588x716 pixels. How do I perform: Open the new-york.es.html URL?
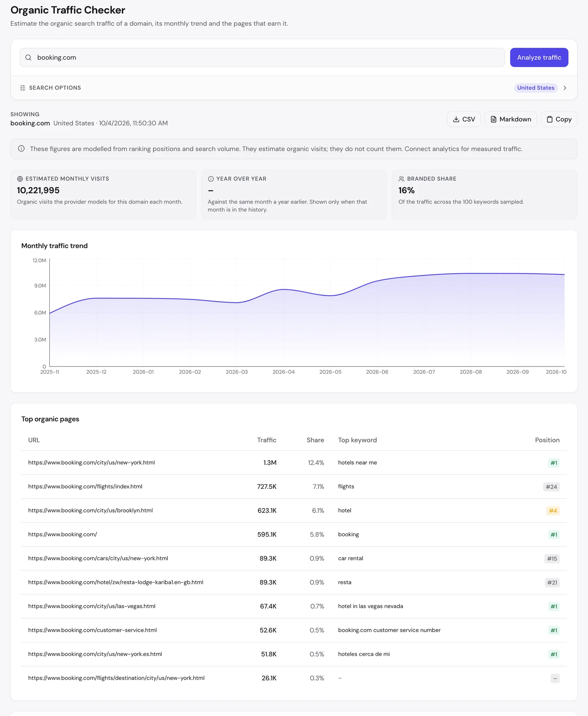95,654
